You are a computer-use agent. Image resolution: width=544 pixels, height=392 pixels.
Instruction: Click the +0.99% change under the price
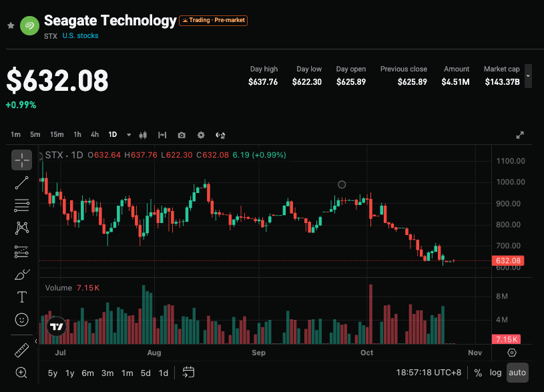(21, 106)
